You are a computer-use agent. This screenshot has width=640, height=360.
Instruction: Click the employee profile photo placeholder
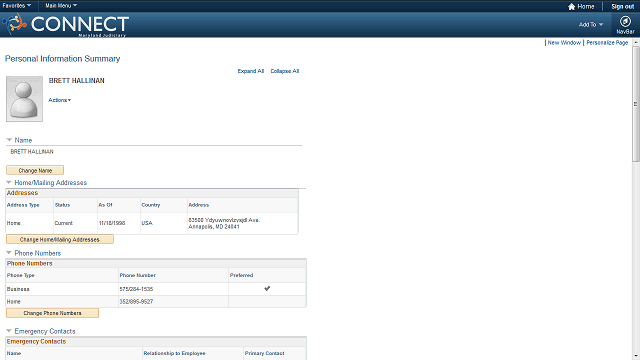pos(24,99)
